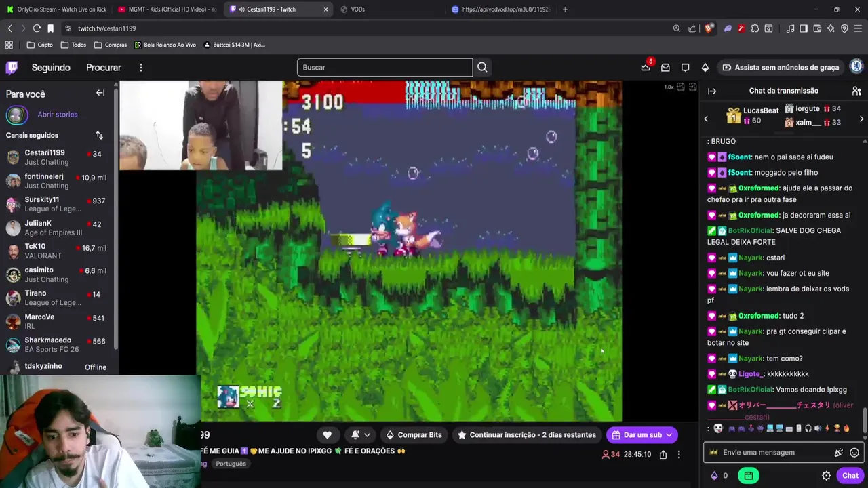Open Brave VPN shield icon
Viewport: 868px width, 488px height.
[844, 28]
